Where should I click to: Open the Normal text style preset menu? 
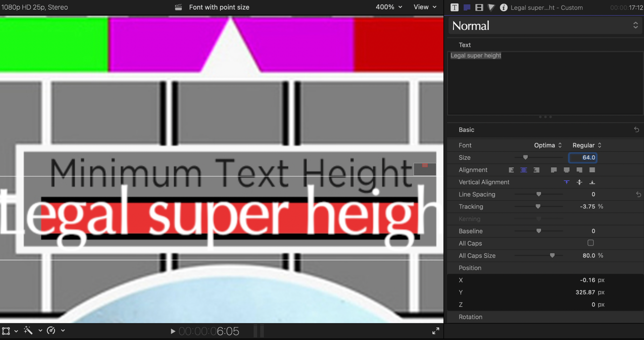546,26
